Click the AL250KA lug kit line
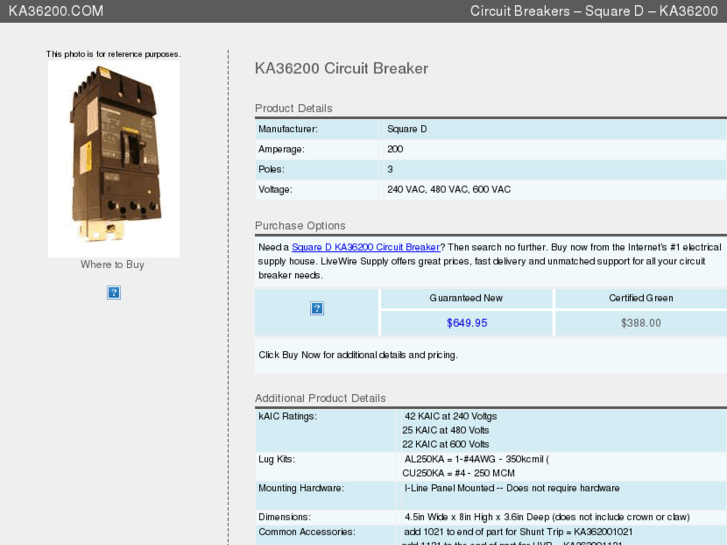The image size is (727, 545). 477,459
